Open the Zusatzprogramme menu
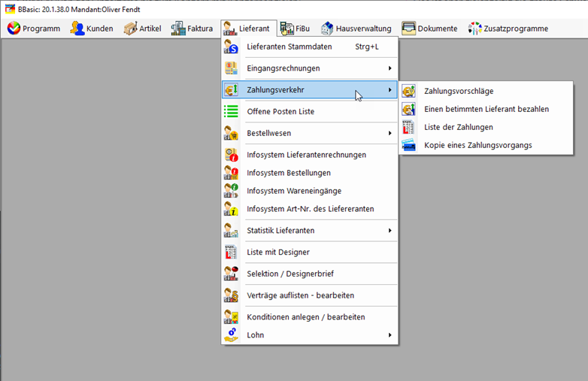 click(508, 29)
